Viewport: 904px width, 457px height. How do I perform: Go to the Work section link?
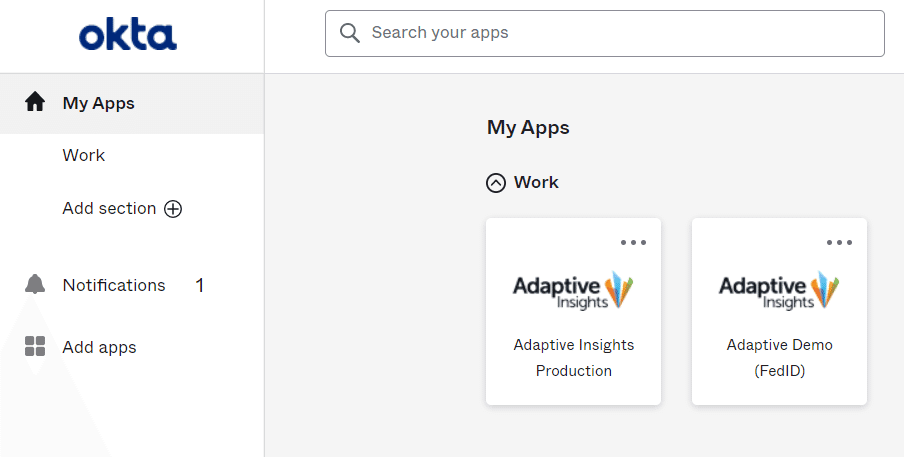coord(84,155)
